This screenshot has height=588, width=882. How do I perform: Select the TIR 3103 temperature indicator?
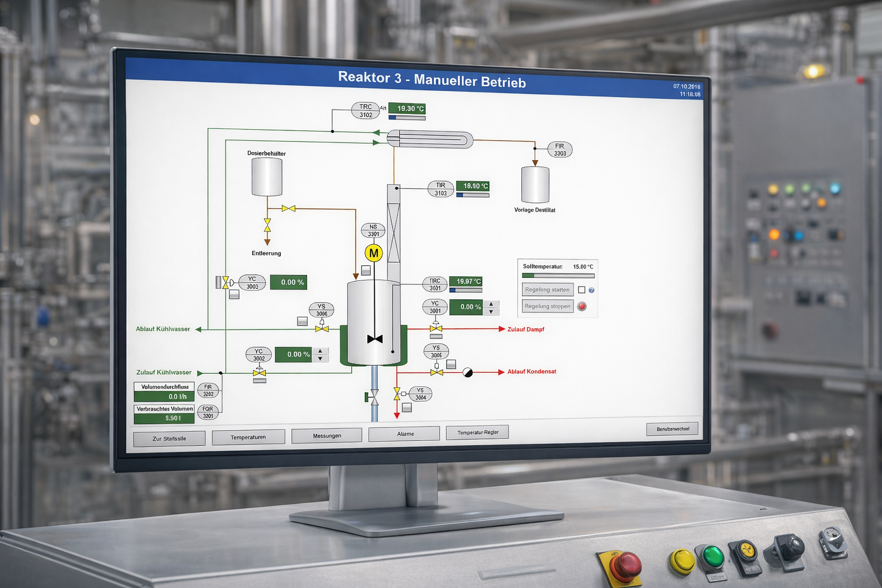tap(439, 189)
